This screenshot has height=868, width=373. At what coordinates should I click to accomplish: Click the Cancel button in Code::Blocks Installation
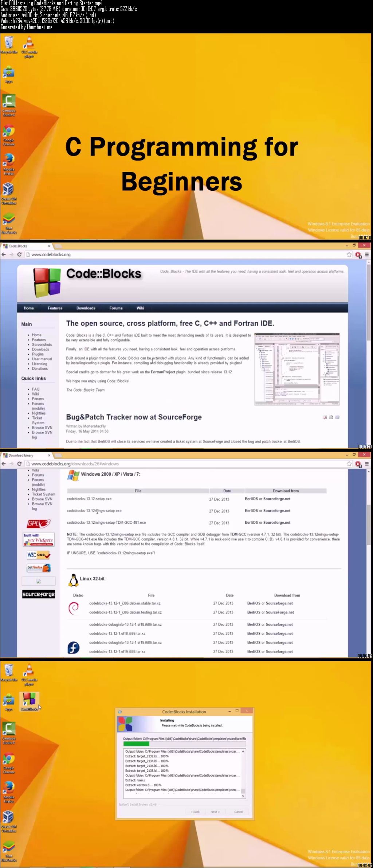239,812
